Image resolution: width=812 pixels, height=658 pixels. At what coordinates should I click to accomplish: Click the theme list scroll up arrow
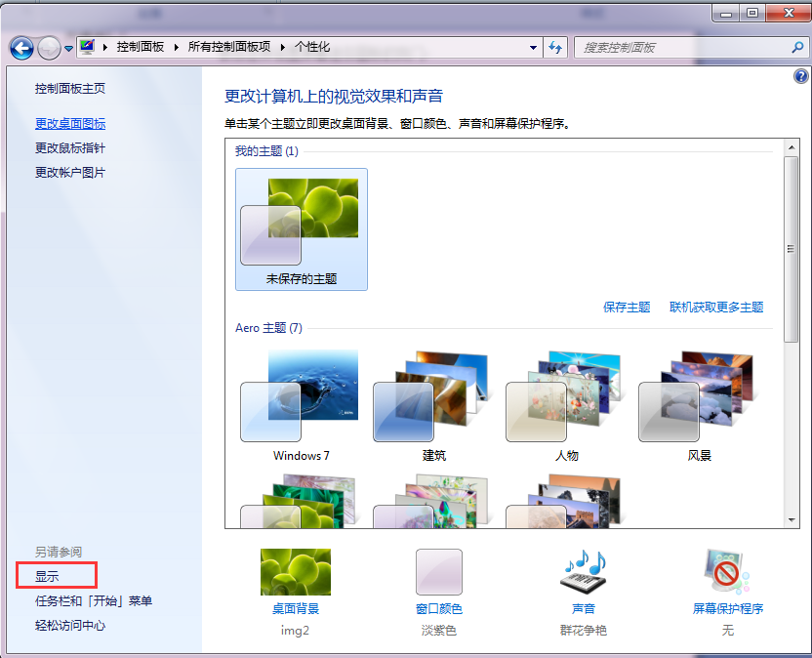coord(792,147)
